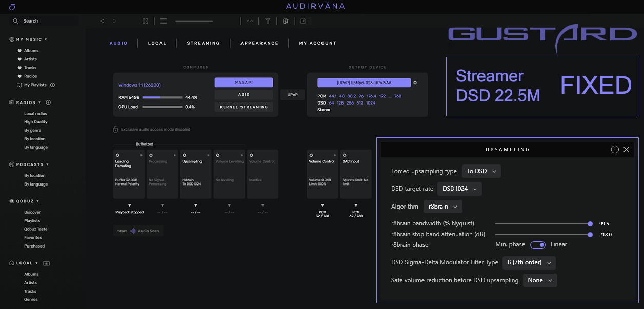Open the Upsampling stage settings icon
The image size is (644, 309).
[x=184, y=155]
